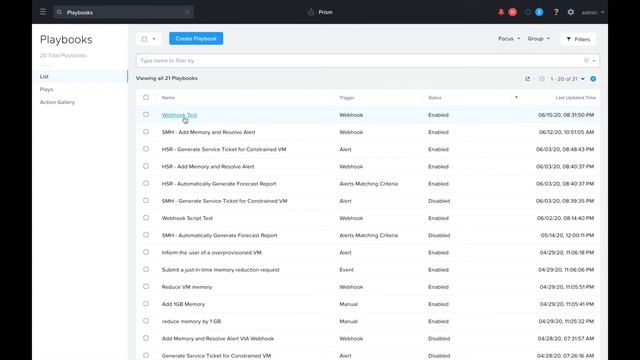Open the admin user dropdown
The image size is (640, 360).
pos(593,12)
